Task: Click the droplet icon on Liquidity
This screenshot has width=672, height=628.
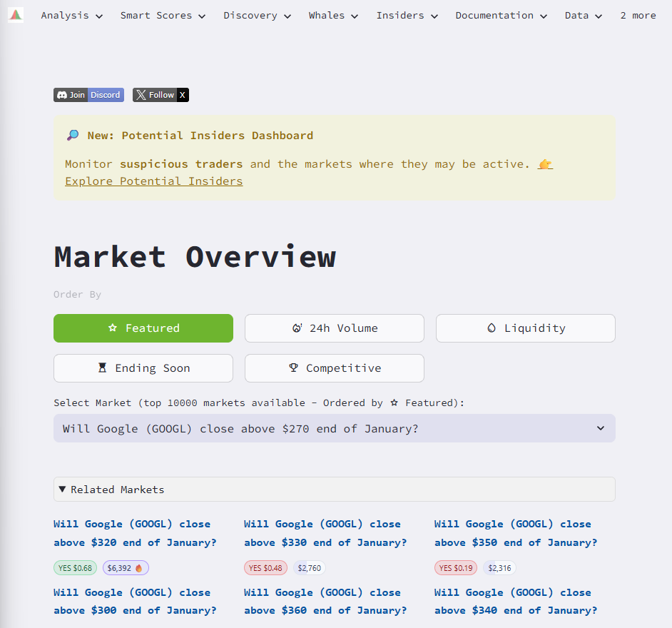Action: click(x=490, y=328)
